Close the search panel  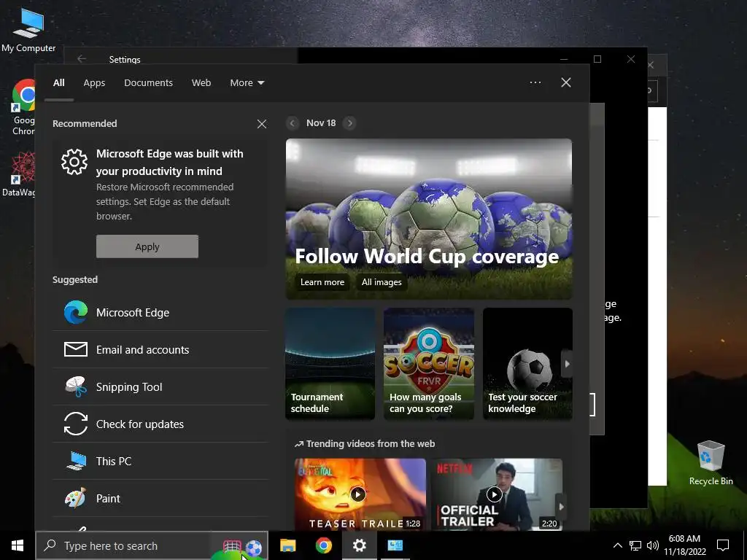pyautogui.click(x=566, y=82)
